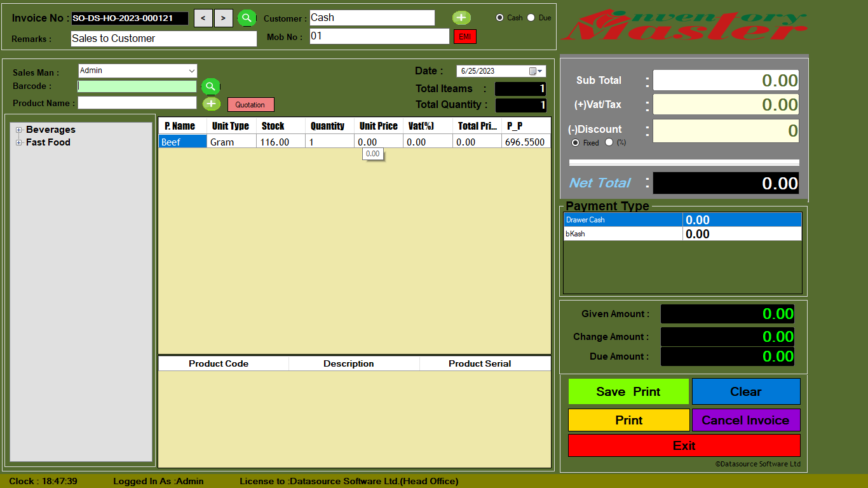Image resolution: width=868 pixels, height=488 pixels.
Task: Enable the Fixed discount radio button
Action: [576, 142]
